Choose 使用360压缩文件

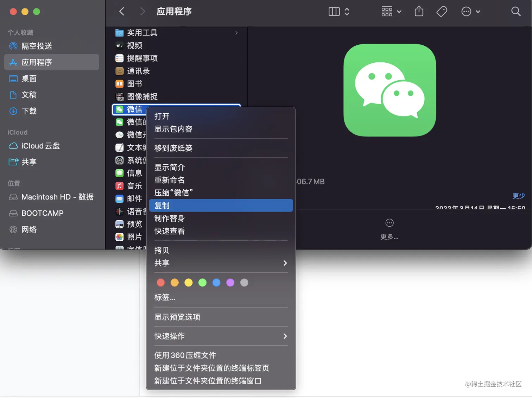(221, 355)
